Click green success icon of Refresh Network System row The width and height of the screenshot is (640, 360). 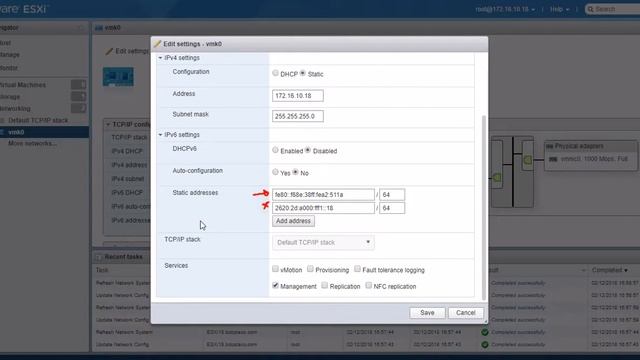point(485,332)
